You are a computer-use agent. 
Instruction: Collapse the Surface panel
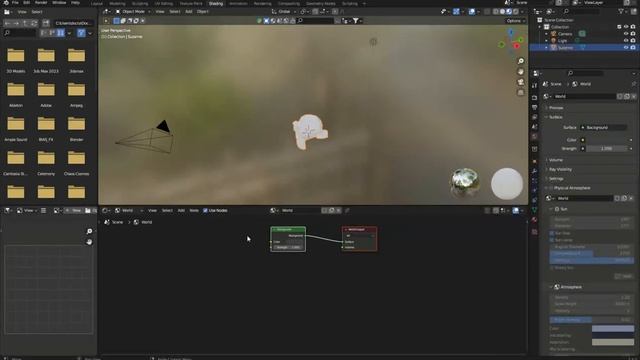pos(555,117)
